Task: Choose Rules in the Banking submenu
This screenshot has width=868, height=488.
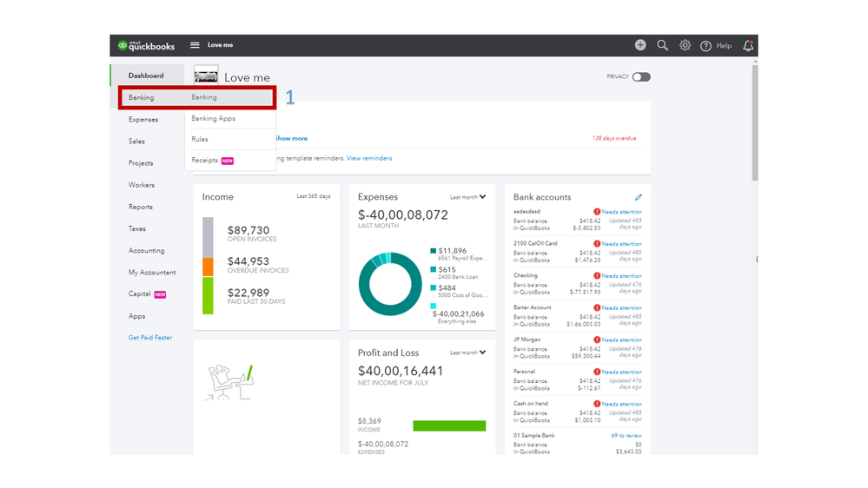Action: (200, 140)
